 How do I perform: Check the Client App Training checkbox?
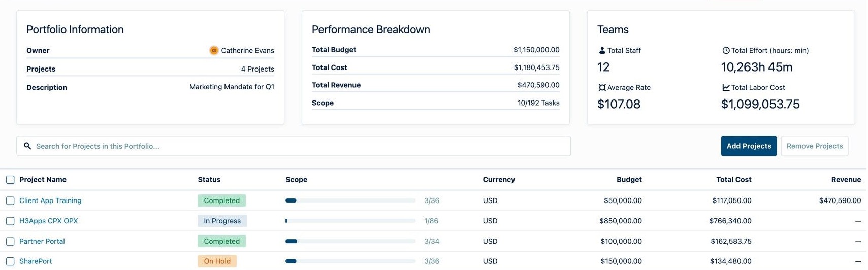10,201
